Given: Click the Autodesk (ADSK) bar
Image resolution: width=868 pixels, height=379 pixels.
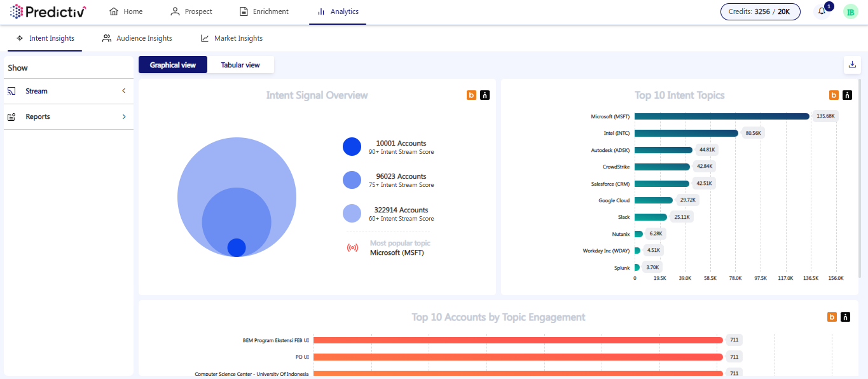Looking at the screenshot, I should (663, 150).
